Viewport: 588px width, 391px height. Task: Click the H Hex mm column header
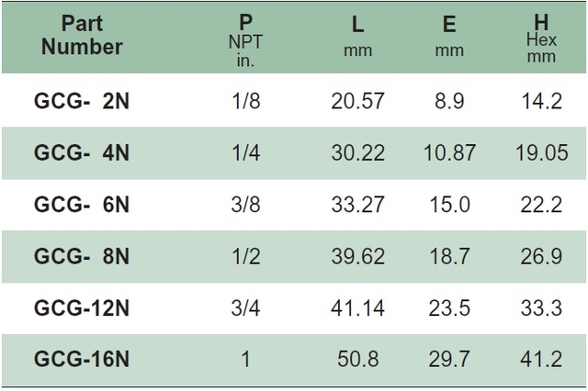point(541,39)
